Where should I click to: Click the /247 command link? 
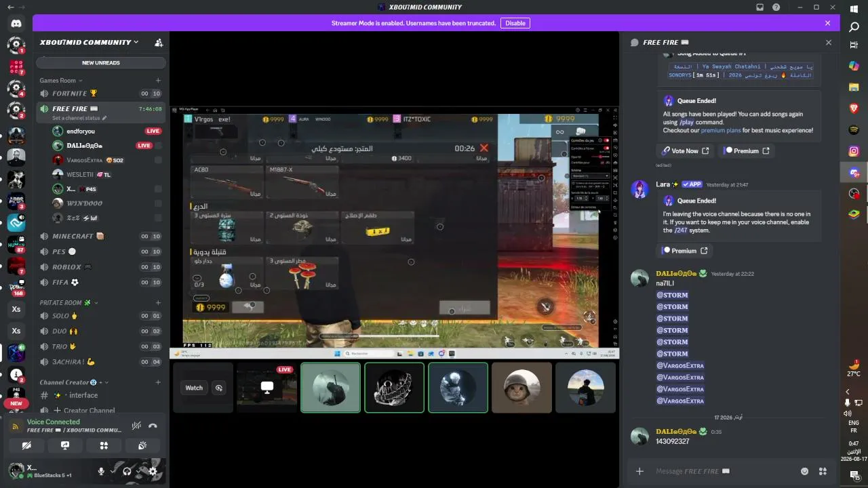pos(682,230)
